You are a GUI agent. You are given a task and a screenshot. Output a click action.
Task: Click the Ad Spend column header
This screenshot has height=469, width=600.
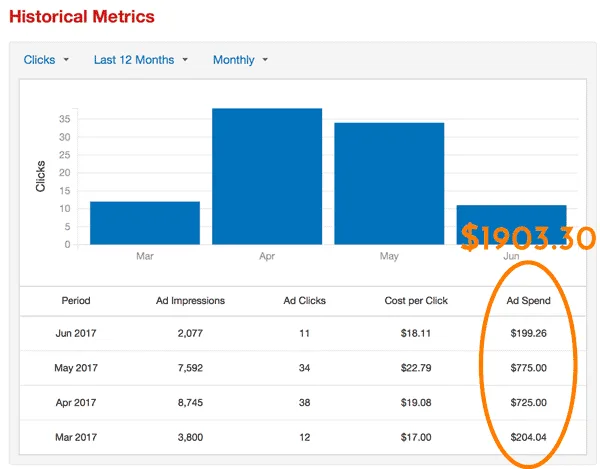coord(526,300)
